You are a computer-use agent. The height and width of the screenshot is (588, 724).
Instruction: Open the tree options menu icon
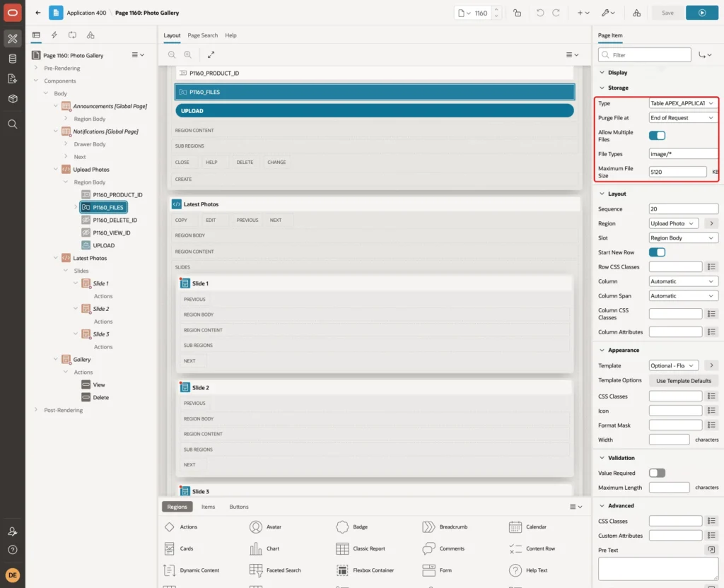(138, 55)
